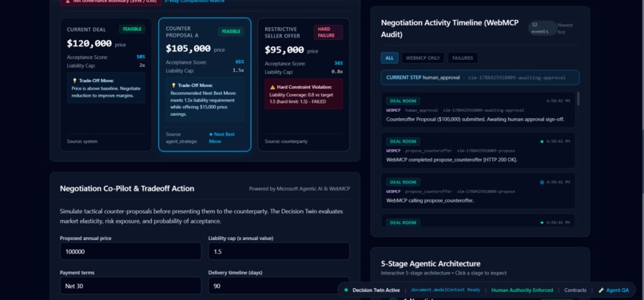
Task: Click the $95,000 price value
Action: [x=284, y=50]
